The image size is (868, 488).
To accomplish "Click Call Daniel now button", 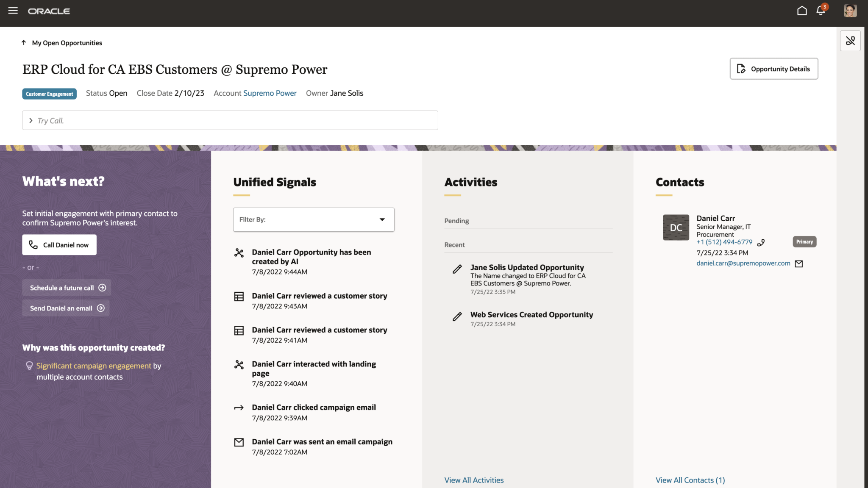I will pyautogui.click(x=59, y=245).
